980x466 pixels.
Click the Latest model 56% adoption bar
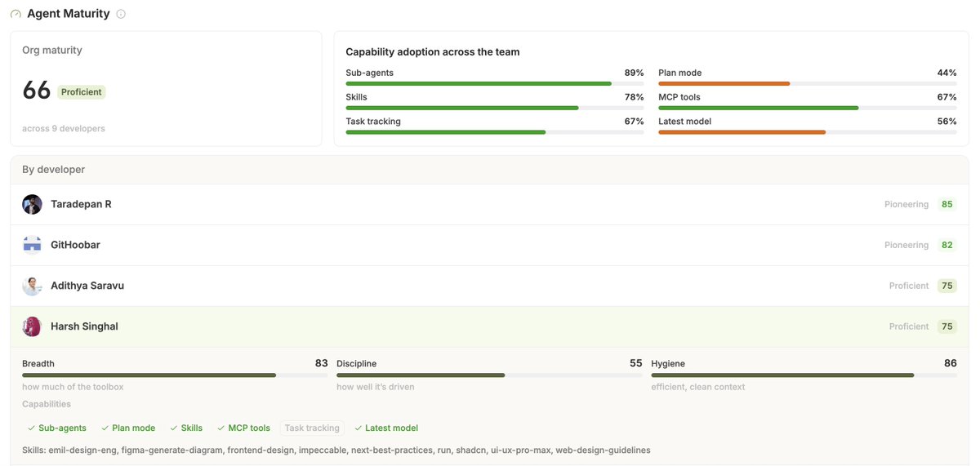(x=808, y=132)
